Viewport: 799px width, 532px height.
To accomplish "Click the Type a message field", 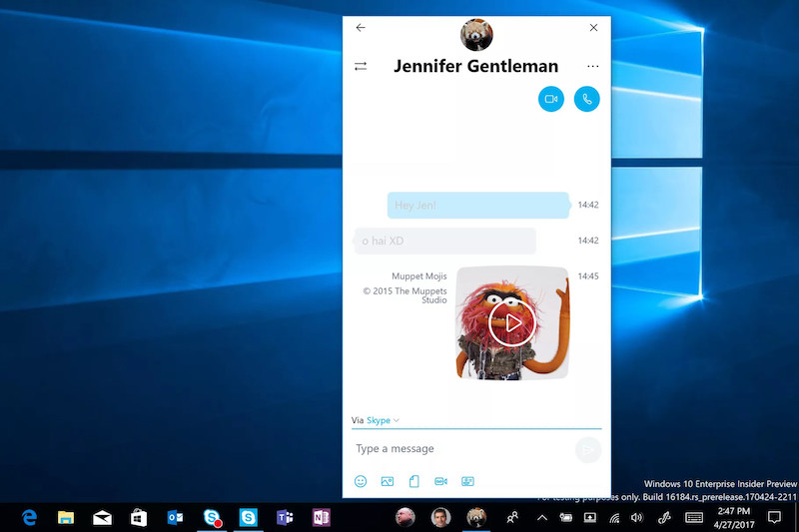I will click(x=459, y=449).
